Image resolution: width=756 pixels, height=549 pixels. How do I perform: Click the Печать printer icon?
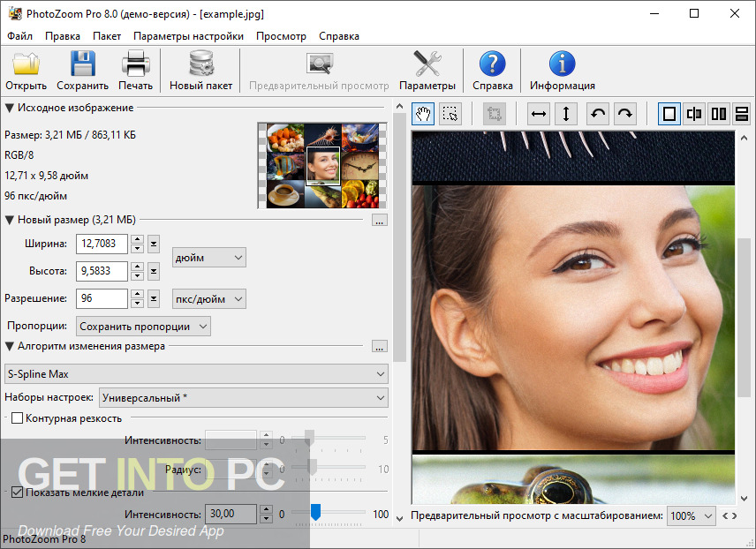(135, 64)
